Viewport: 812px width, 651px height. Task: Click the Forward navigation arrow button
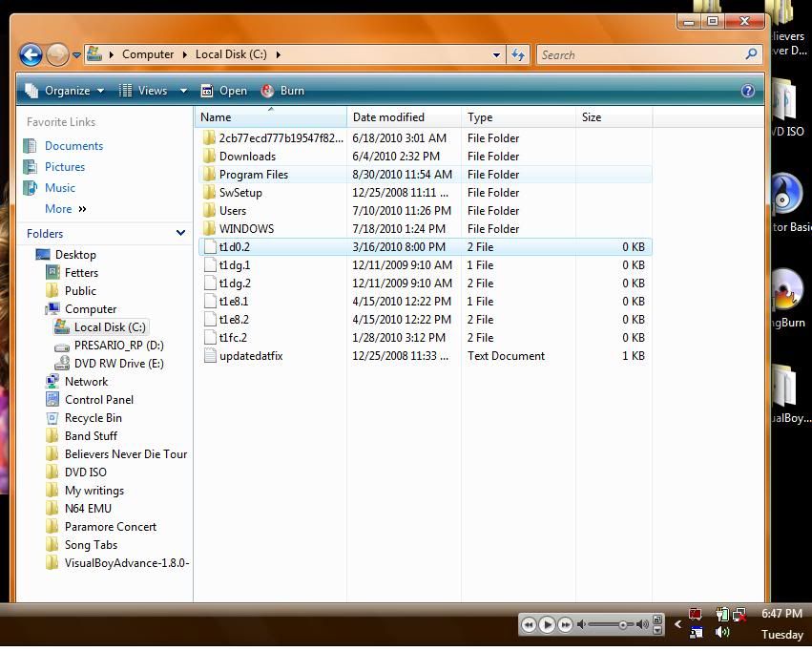(57, 54)
